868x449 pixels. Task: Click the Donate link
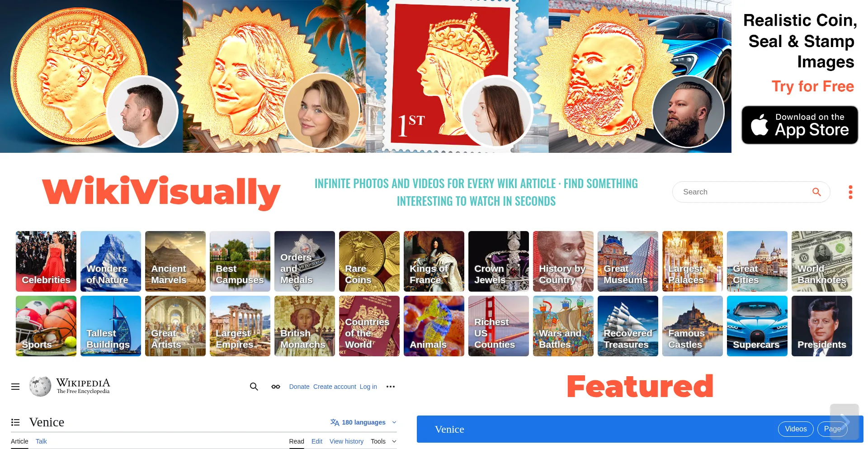coord(299,387)
